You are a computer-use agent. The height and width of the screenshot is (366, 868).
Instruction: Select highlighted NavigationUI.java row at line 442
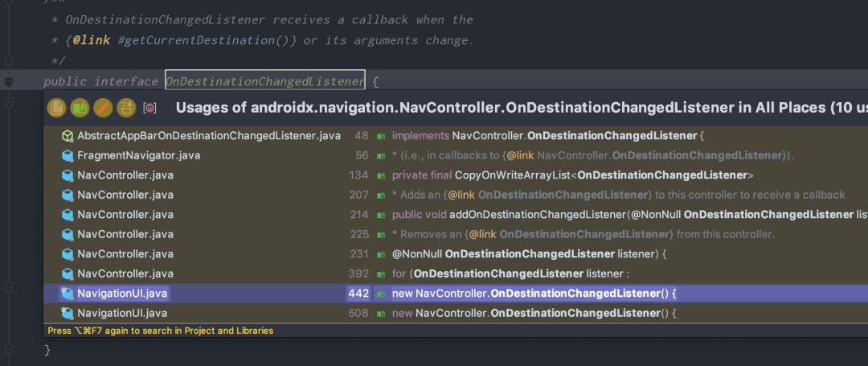[455, 294]
